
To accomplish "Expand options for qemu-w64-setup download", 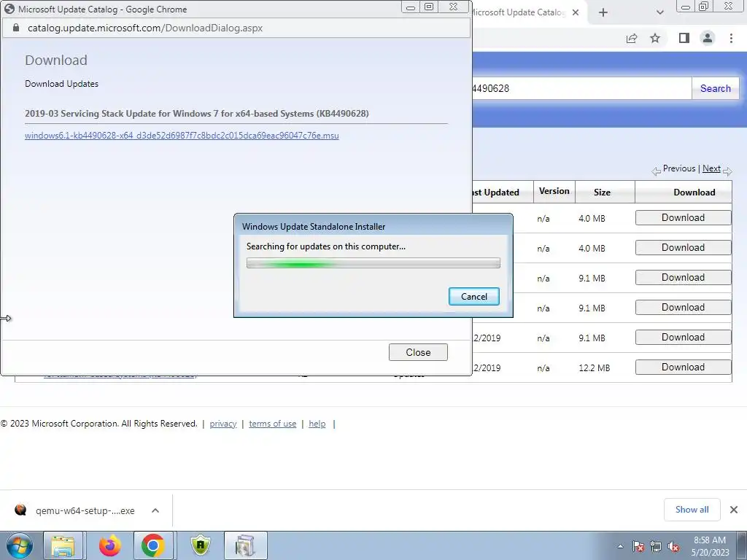I will tap(155, 510).
